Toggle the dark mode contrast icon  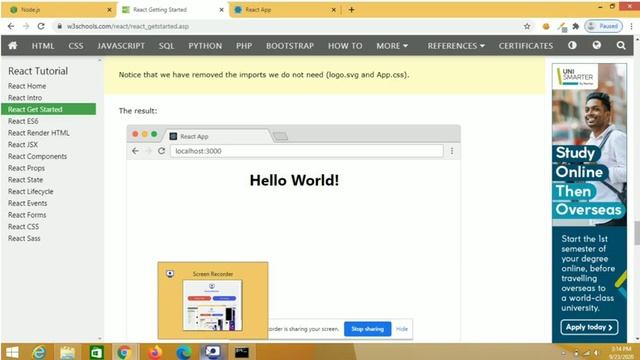[572, 45]
